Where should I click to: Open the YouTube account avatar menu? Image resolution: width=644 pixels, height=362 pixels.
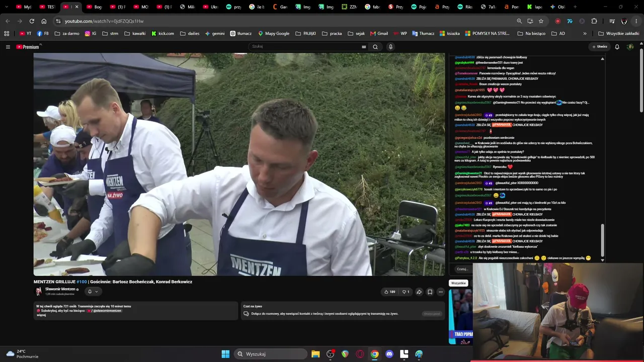pos(630,47)
